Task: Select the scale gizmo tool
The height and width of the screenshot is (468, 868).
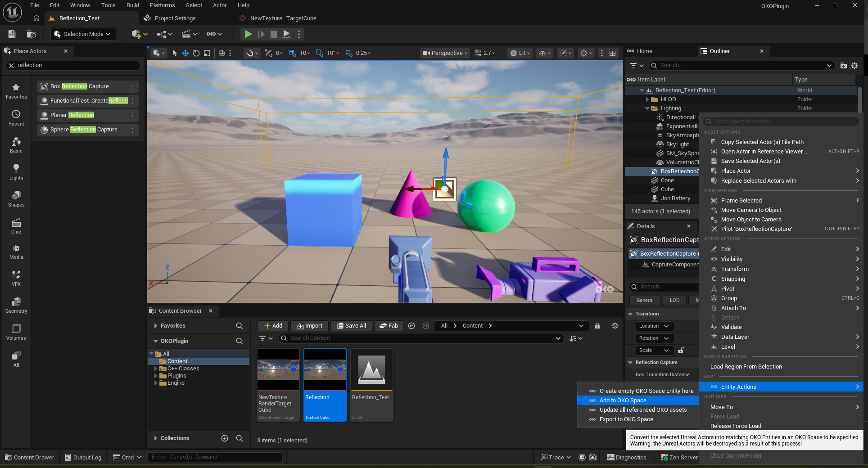Action: click(x=207, y=53)
